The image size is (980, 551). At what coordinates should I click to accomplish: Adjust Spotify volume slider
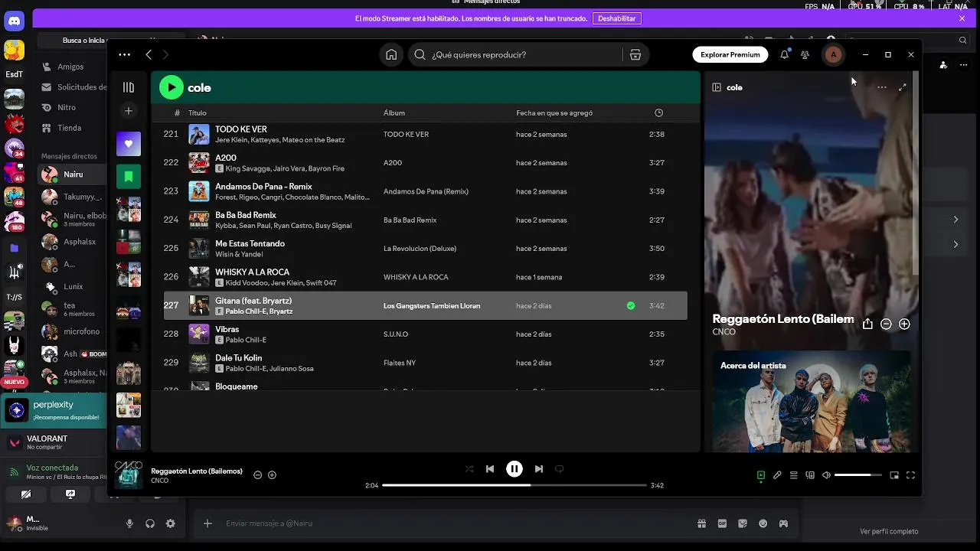[858, 475]
